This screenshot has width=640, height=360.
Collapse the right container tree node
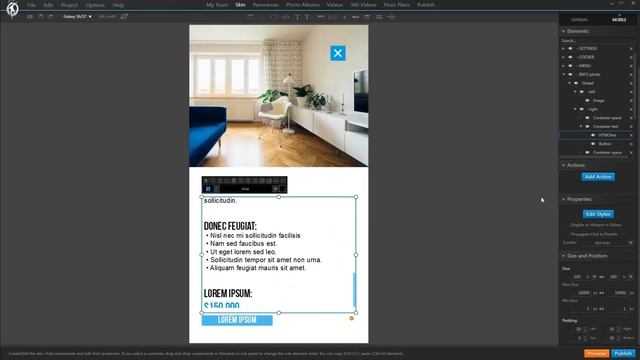click(576, 109)
